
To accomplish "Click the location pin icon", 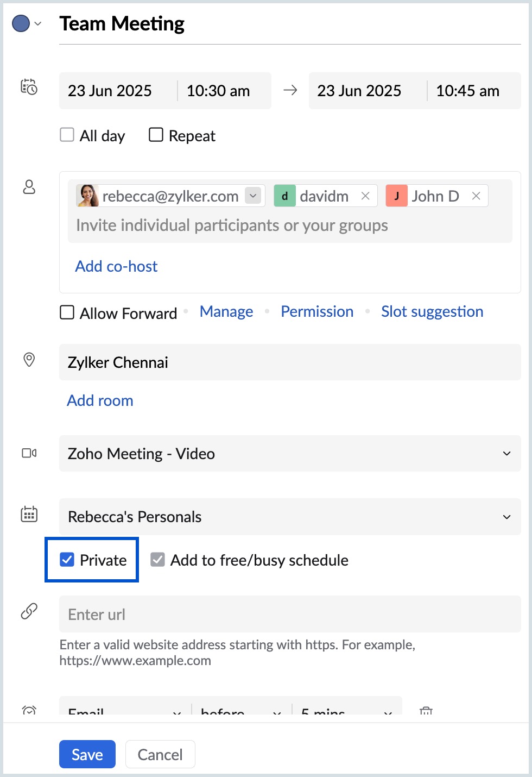I will tap(29, 360).
